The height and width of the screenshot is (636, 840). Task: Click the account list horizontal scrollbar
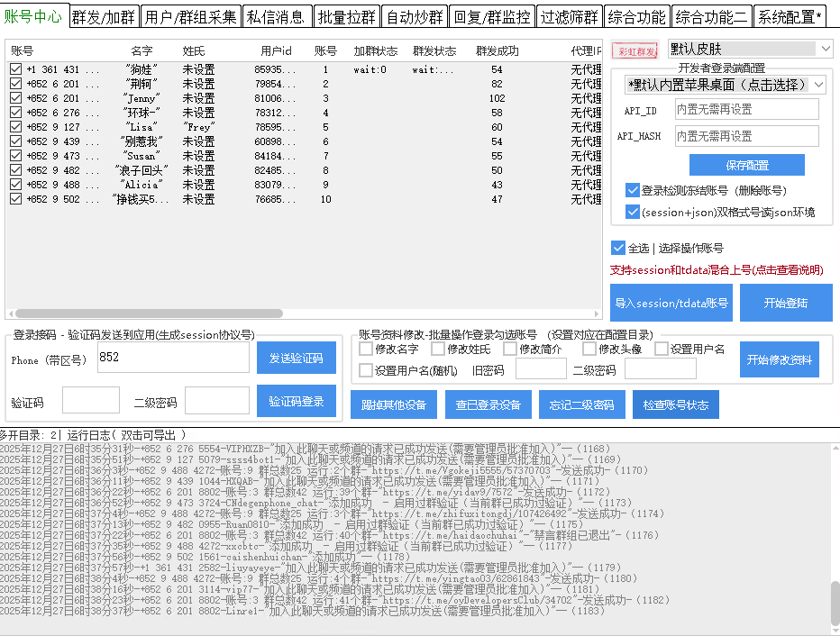coord(270,314)
